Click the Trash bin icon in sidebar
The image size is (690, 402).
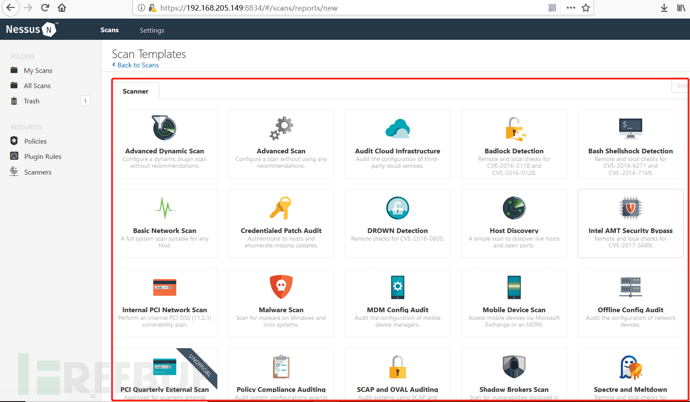click(14, 101)
